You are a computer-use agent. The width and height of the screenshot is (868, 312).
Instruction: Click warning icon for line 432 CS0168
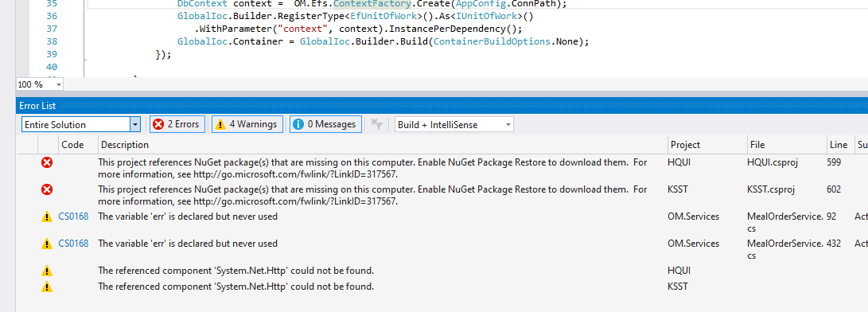click(47, 244)
